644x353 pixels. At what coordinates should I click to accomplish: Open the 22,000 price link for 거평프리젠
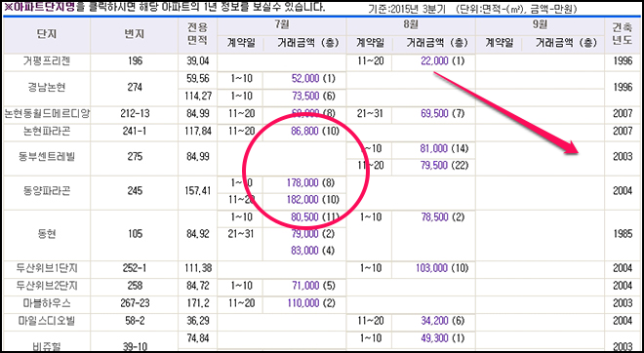click(x=434, y=61)
